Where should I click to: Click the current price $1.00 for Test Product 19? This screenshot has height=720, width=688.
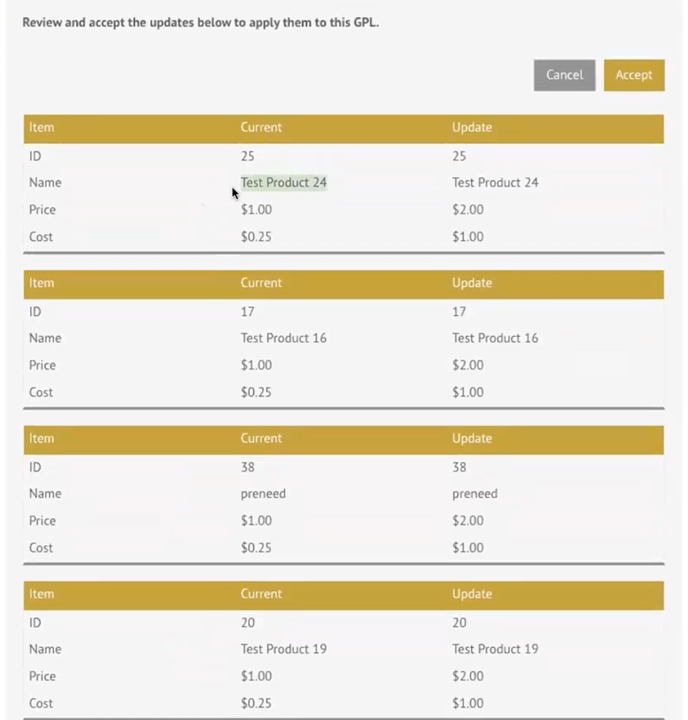coord(256,676)
